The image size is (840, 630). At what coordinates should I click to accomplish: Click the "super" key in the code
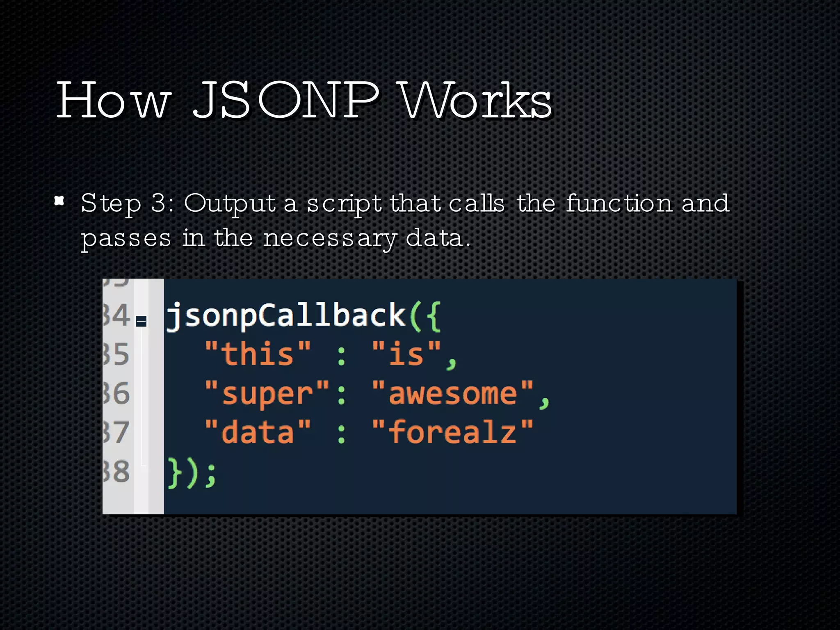tap(267, 394)
